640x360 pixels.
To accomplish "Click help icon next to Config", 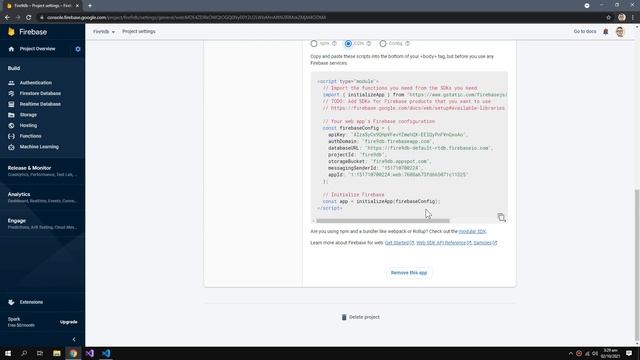I will 407,43.
